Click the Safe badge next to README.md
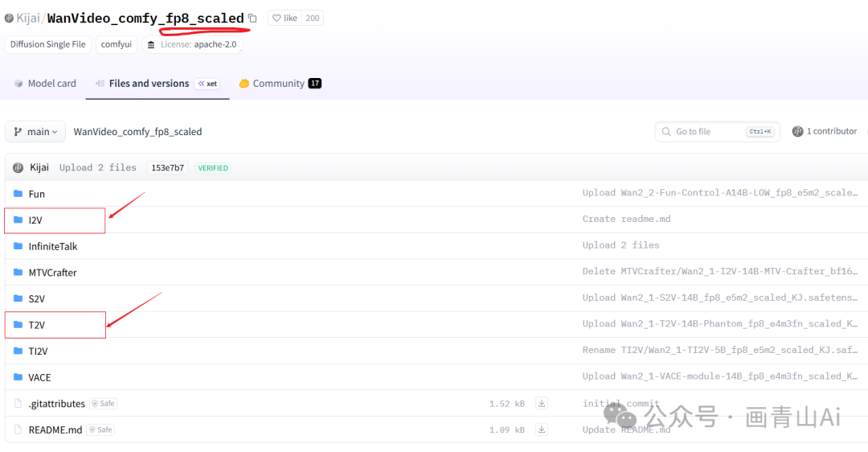The height and width of the screenshot is (452, 868). pyautogui.click(x=100, y=429)
